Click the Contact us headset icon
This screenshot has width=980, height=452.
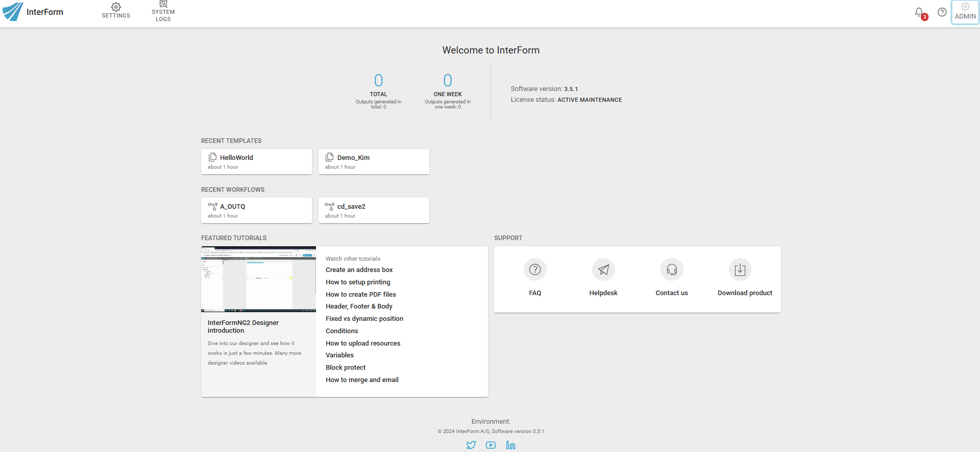tap(672, 269)
